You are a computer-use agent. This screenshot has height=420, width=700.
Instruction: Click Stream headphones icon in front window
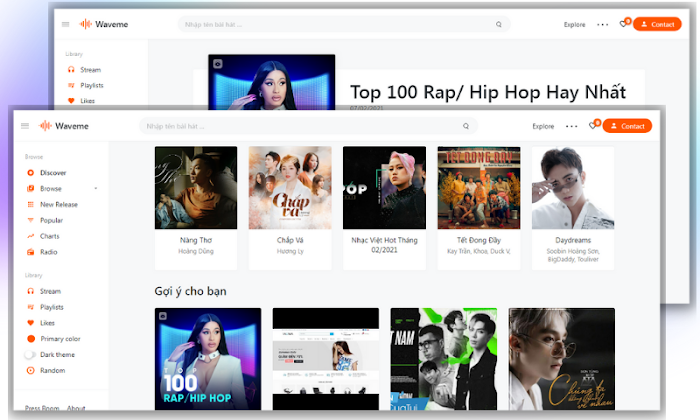tap(30, 291)
